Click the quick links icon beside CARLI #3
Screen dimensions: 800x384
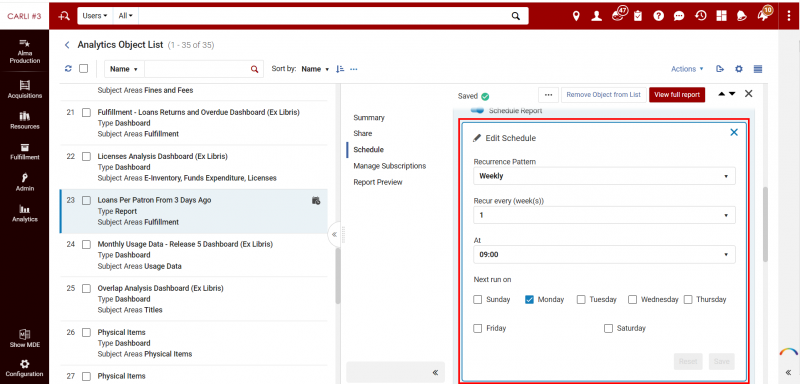[64, 16]
